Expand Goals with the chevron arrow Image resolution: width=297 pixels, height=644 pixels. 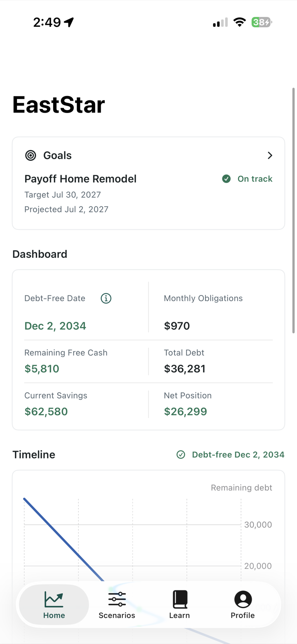point(270,156)
